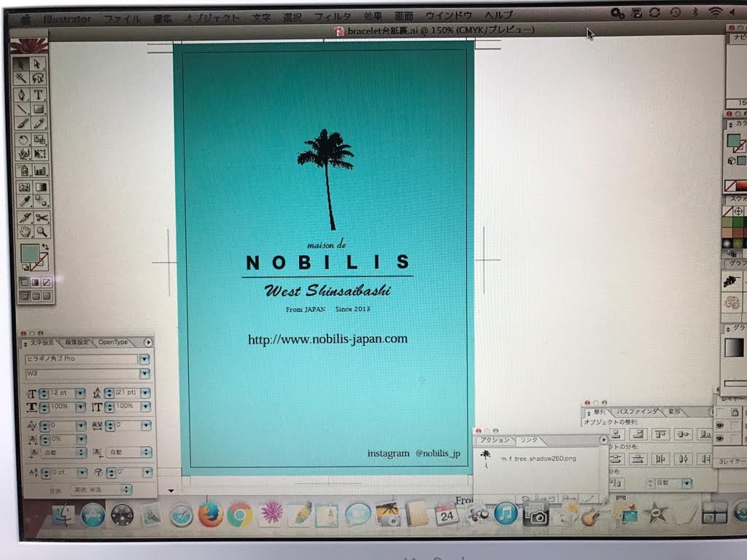The image size is (747, 560).
Task: Click the http://www.nobilis-japan.com text on artboard
Action: pyautogui.click(x=328, y=339)
